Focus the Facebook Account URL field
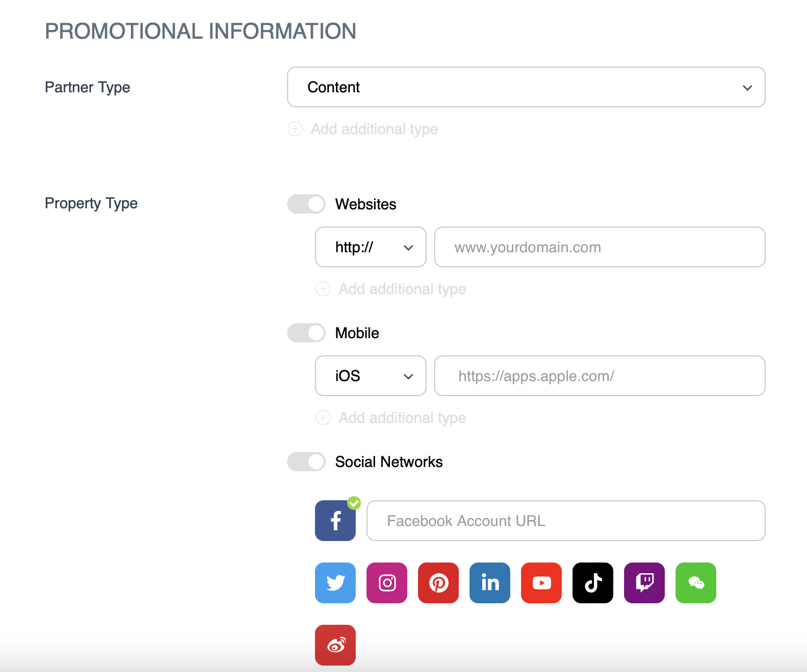The width and height of the screenshot is (807, 672). point(566,521)
